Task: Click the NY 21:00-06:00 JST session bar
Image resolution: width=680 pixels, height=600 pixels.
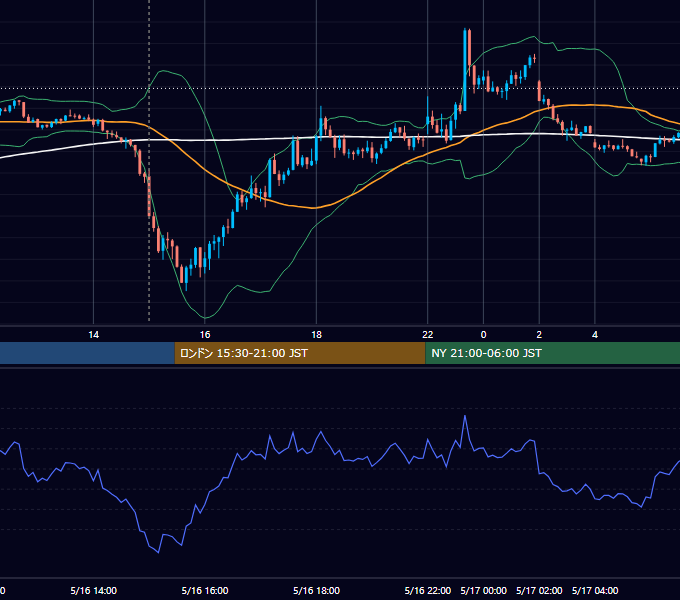Action: tap(552, 353)
